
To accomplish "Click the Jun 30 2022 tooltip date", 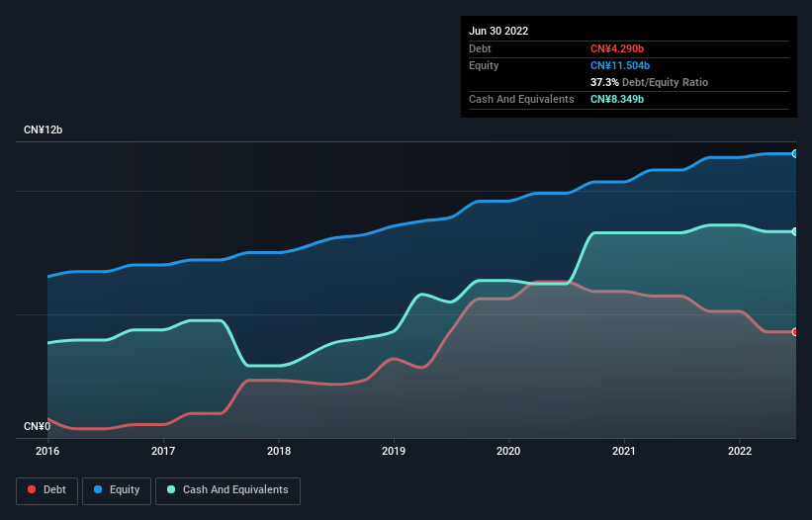I will (x=498, y=31).
